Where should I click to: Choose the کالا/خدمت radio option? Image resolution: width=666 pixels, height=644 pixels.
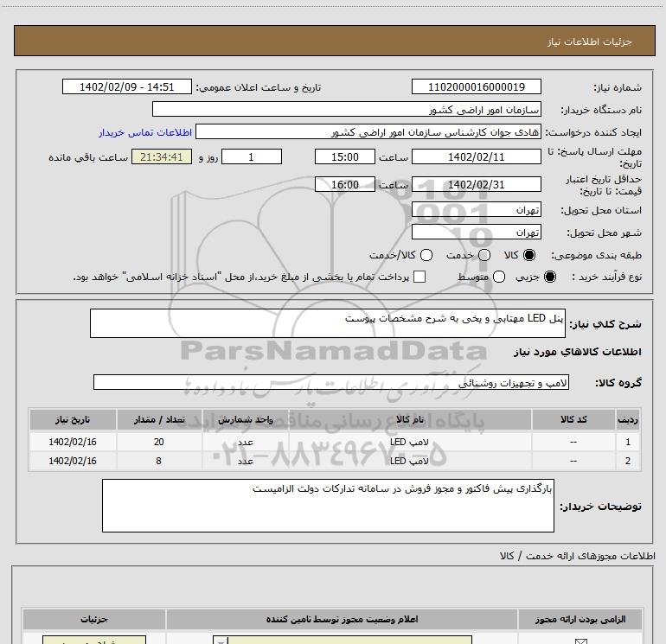(426, 255)
